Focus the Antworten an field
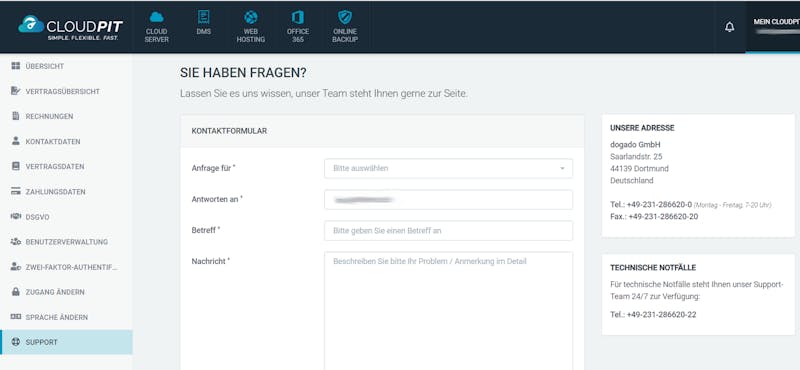800x370 pixels. point(448,200)
